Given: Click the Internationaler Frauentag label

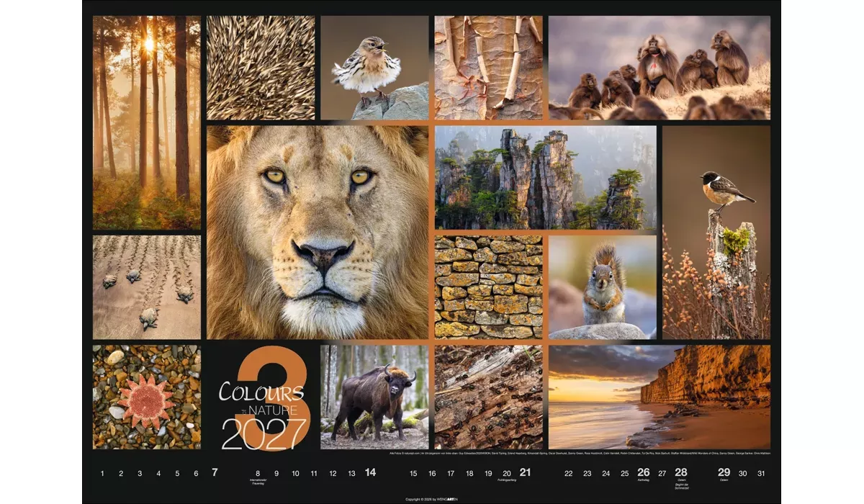Looking at the screenshot, I should 258,482.
